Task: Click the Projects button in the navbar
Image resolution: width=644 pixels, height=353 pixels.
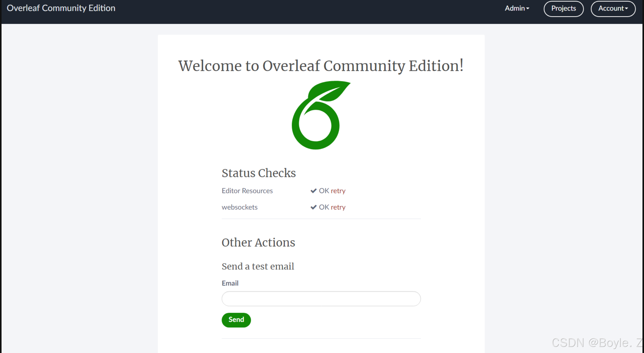Action: pos(563,8)
